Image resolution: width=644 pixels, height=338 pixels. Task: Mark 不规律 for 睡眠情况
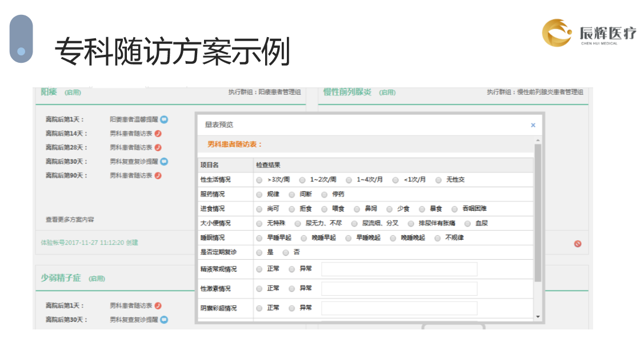coord(438,238)
